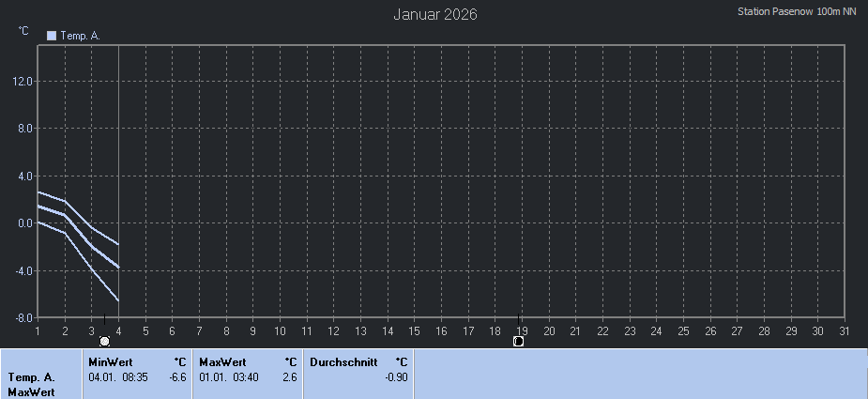Click the Temp. A. row label in table
Viewport: 868px width, 399px height.
(x=31, y=377)
